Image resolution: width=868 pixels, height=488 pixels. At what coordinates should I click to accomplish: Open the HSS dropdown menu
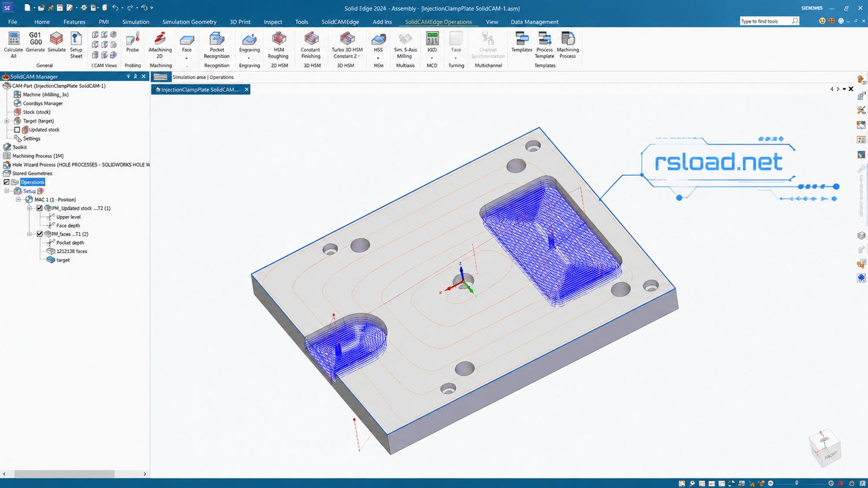point(378,58)
